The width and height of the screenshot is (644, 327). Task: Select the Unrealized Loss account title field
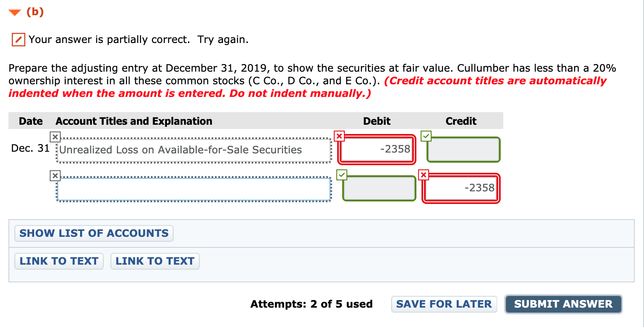point(194,150)
